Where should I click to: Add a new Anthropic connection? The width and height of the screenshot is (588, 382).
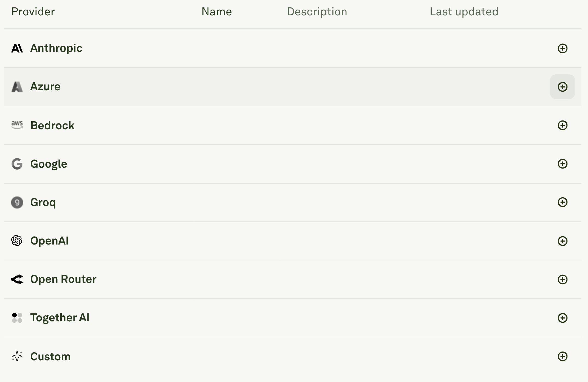point(563,48)
